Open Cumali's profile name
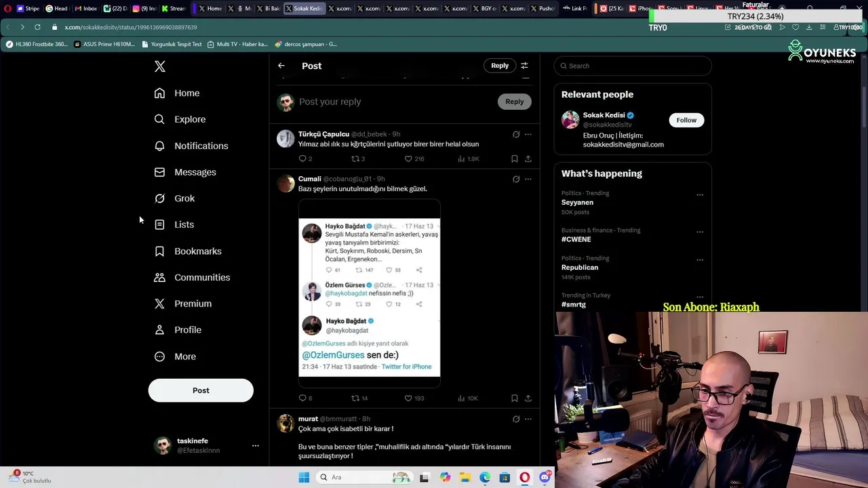The width and height of the screenshot is (868, 488). (x=310, y=179)
